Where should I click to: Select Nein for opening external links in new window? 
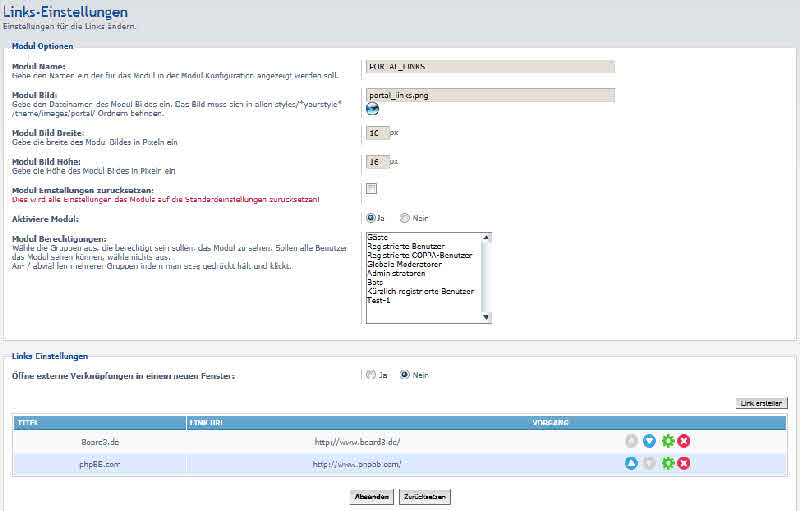[404, 375]
